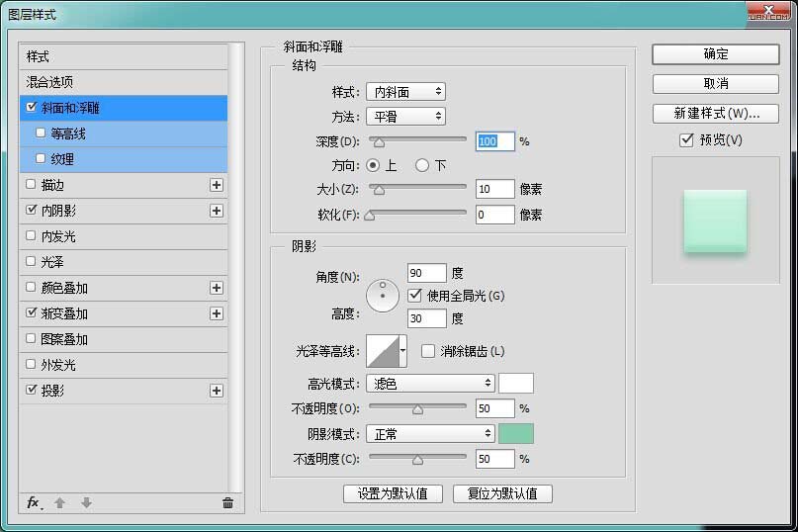The width and height of the screenshot is (798, 532).
Task: Click the 确定 button
Action: (x=715, y=54)
